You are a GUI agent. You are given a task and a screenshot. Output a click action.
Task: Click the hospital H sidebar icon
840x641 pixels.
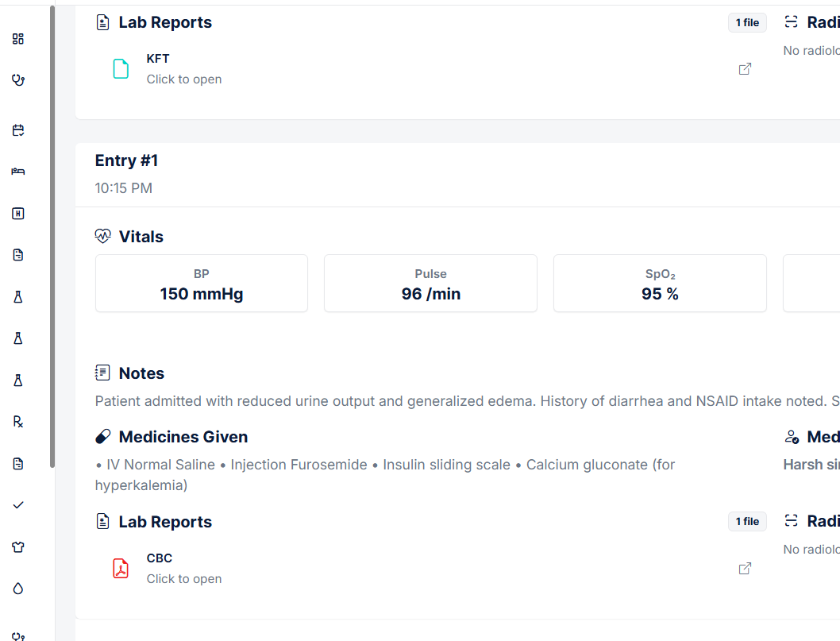coord(18,213)
